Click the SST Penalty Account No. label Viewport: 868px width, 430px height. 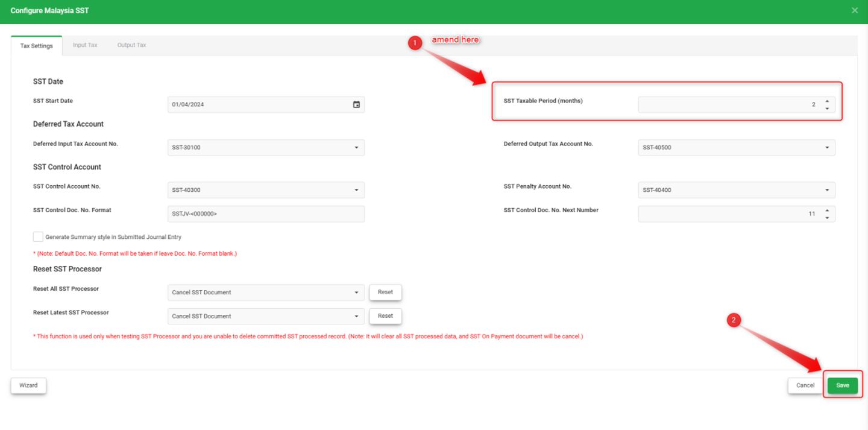537,186
